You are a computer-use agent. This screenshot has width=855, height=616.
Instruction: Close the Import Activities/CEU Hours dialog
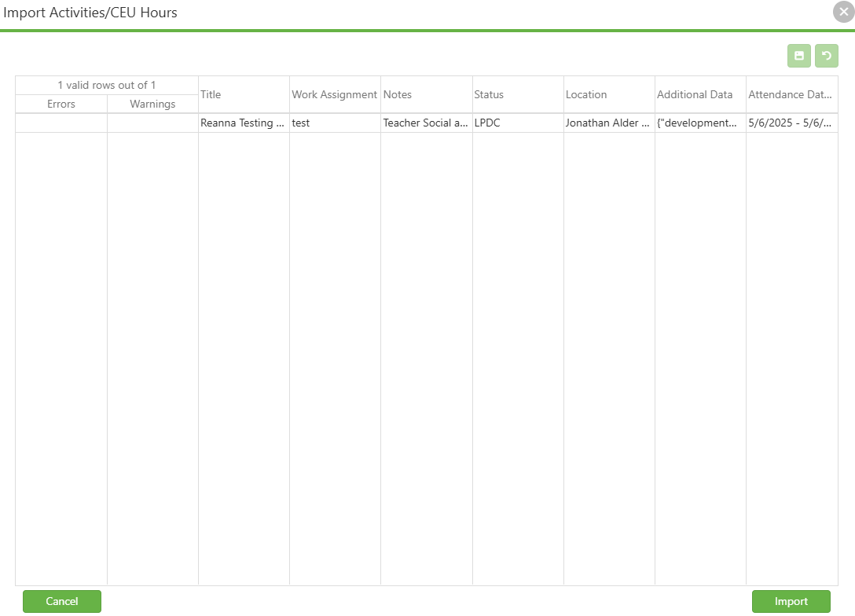coord(843,12)
